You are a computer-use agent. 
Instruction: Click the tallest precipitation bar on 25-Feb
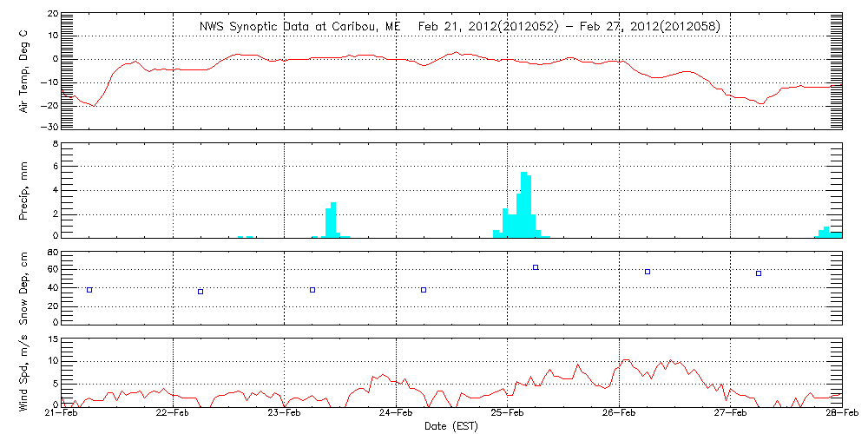[x=523, y=204]
